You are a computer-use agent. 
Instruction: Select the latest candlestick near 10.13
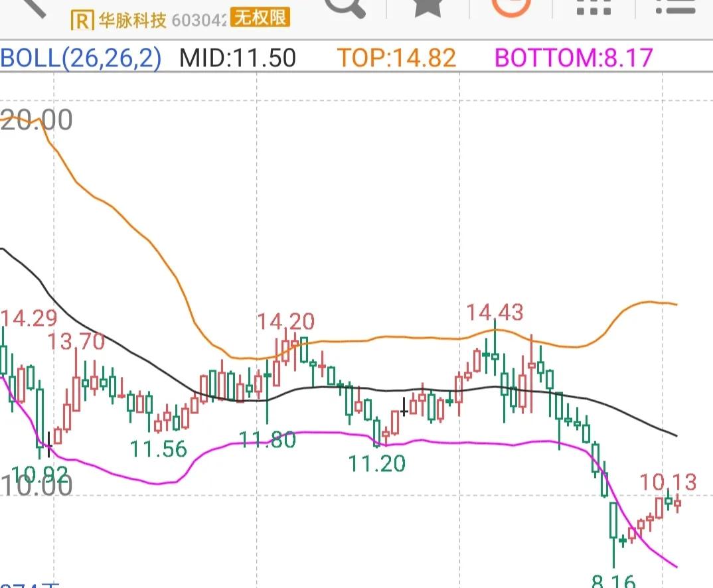click(x=678, y=503)
